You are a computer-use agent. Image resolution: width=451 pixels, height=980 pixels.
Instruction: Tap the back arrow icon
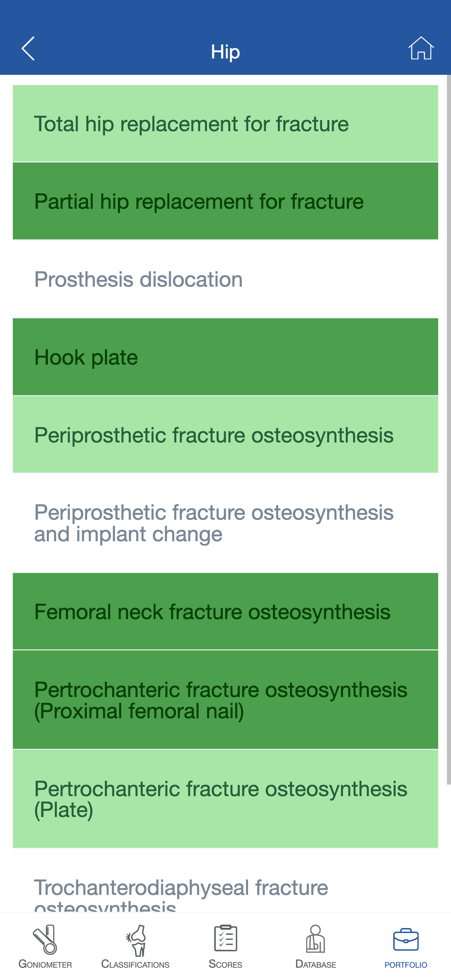click(x=28, y=49)
